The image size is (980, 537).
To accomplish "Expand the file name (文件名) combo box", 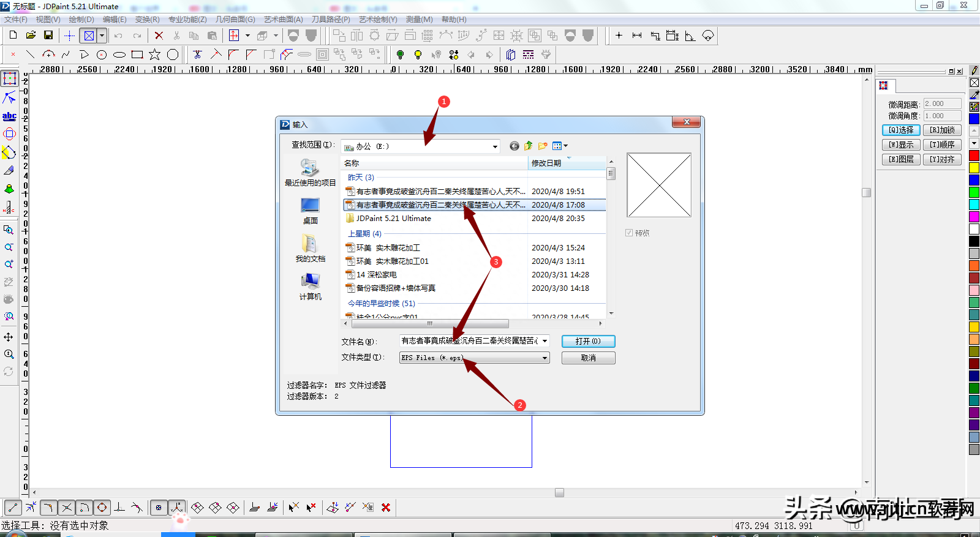I will (x=545, y=341).
